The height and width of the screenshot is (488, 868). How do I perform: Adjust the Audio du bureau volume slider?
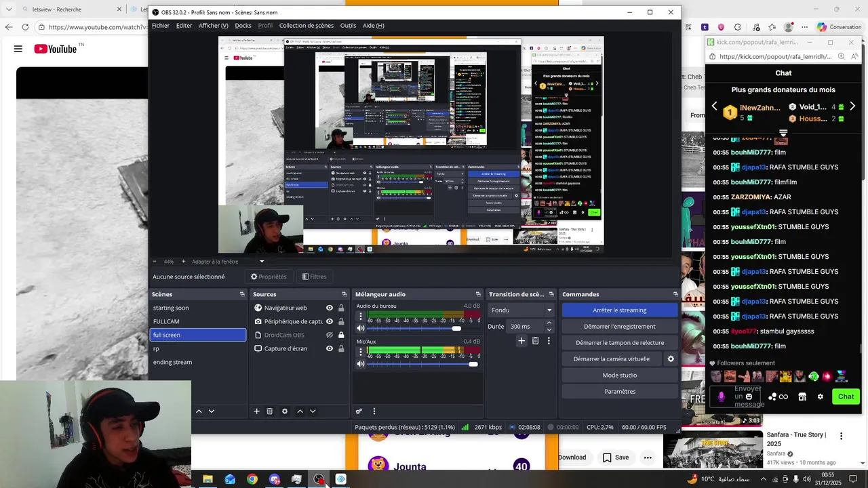(456, 329)
